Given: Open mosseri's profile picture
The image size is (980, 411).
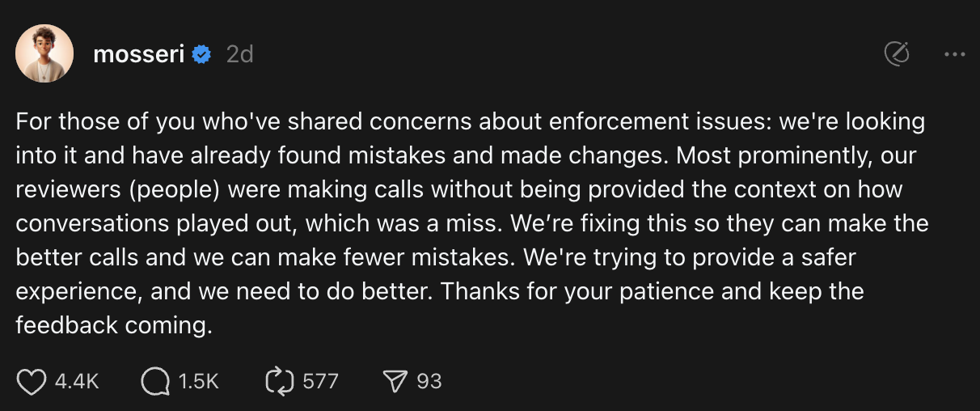Looking at the screenshot, I should pyautogui.click(x=44, y=54).
